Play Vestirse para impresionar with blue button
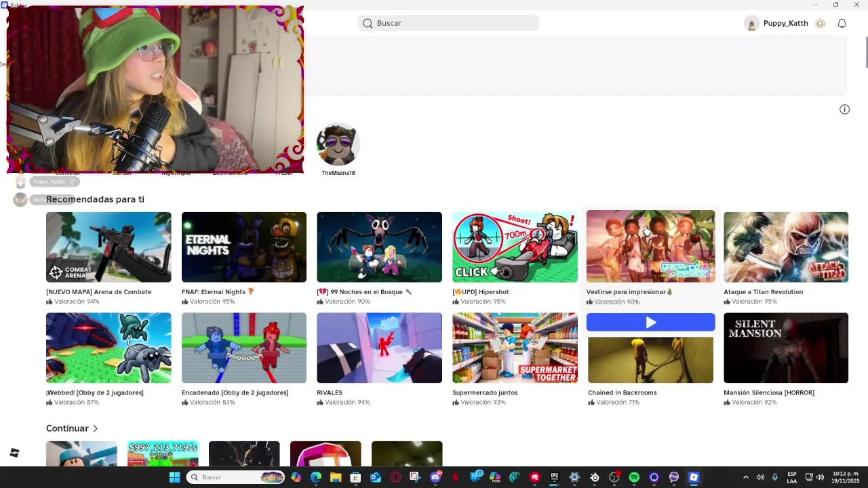This screenshot has width=868, height=488. tap(650, 323)
